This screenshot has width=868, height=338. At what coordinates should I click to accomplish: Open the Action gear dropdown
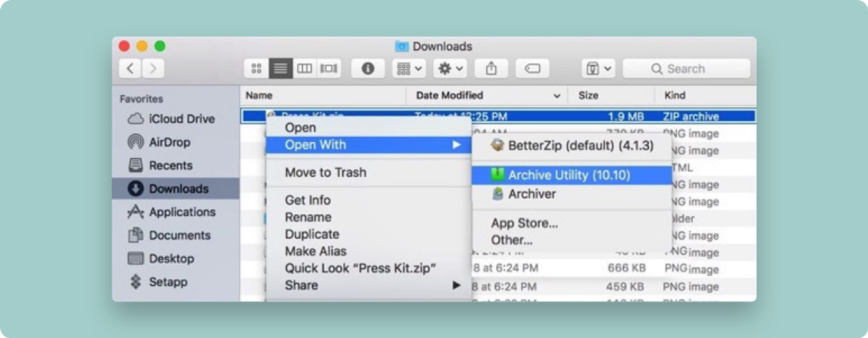coord(450,69)
